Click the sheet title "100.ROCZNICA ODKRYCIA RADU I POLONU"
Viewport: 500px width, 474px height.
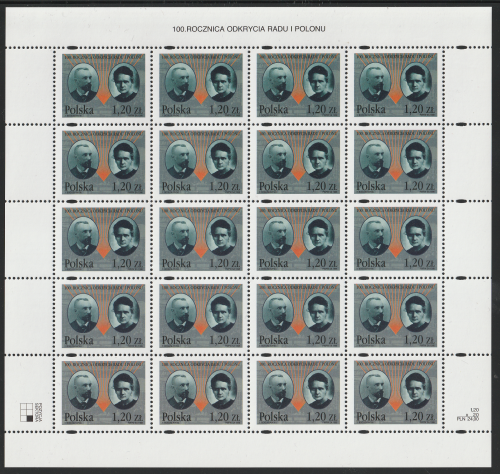[249, 29]
